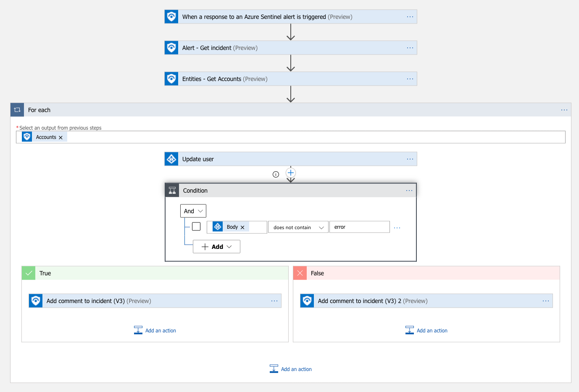
Task: Click the 'error' value input field
Action: click(x=360, y=227)
